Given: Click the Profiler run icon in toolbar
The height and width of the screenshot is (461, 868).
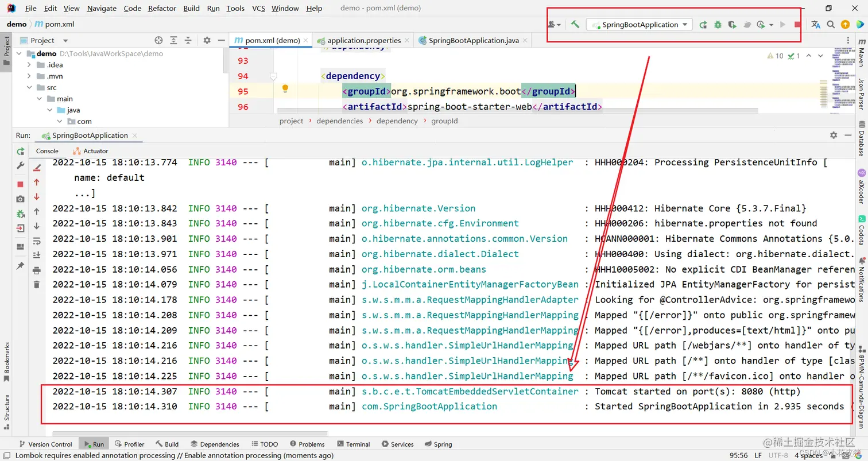Looking at the screenshot, I should point(761,25).
